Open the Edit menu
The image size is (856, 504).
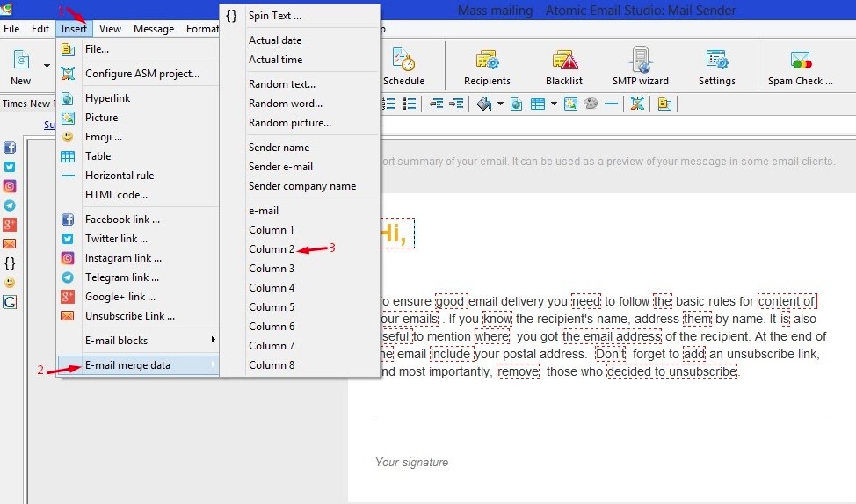click(x=40, y=29)
